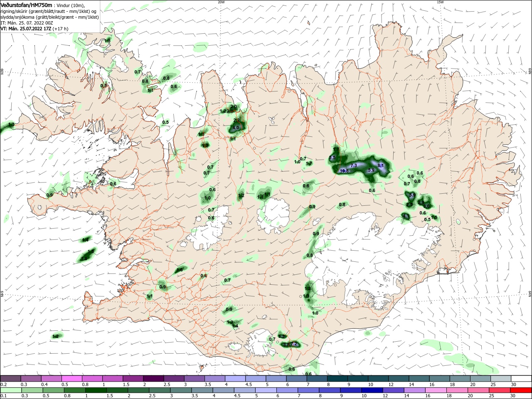
Task: Click the Veðurstofan/HM750m title text
Action: pos(26,5)
